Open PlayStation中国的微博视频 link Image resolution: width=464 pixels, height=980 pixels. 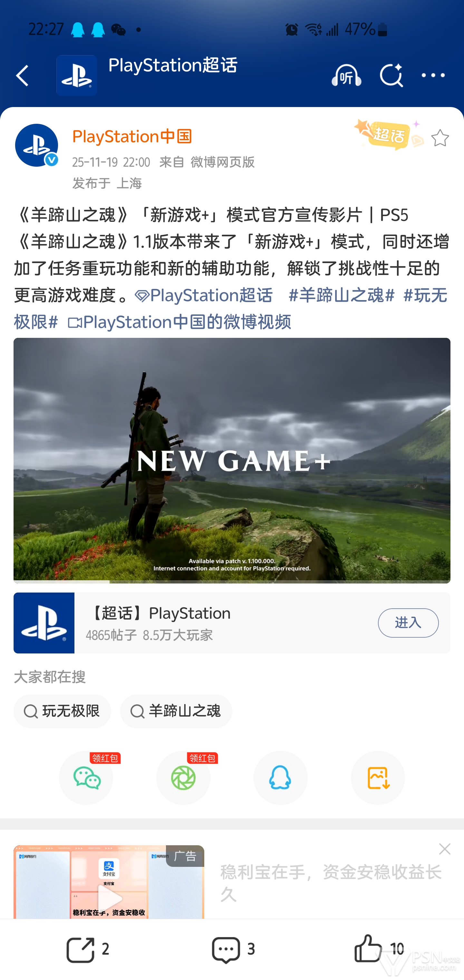click(179, 322)
